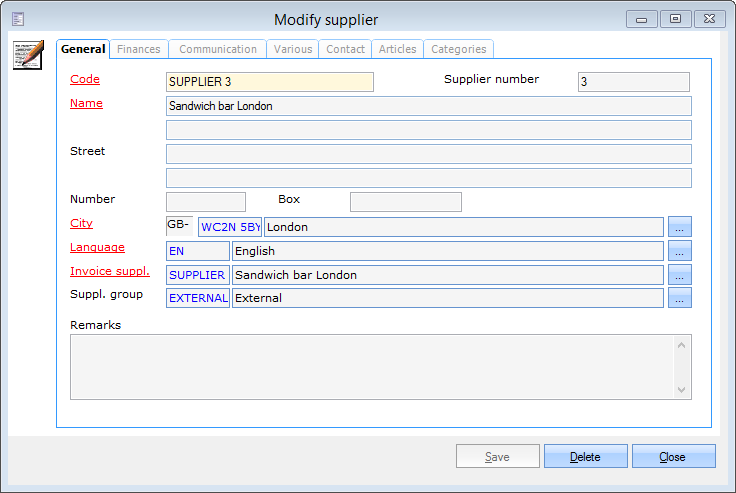The width and height of the screenshot is (736, 493).
Task: Click the red Invoice suppl. label
Action: 109,271
